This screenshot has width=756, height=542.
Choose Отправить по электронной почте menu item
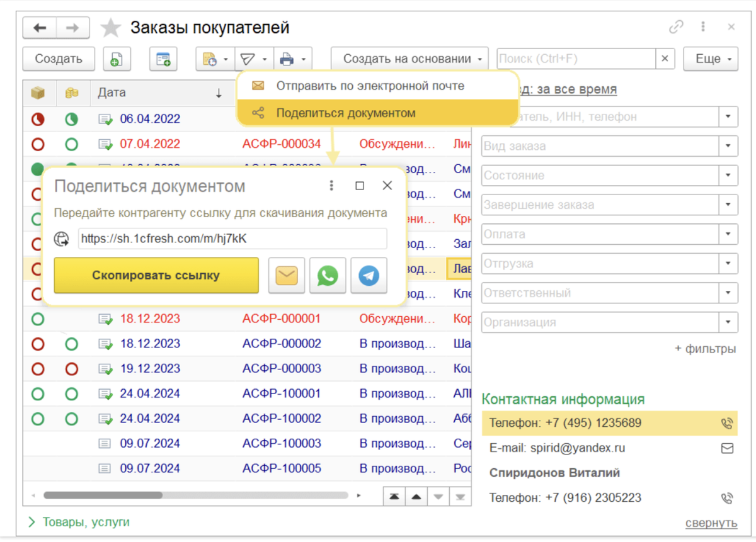point(377,86)
